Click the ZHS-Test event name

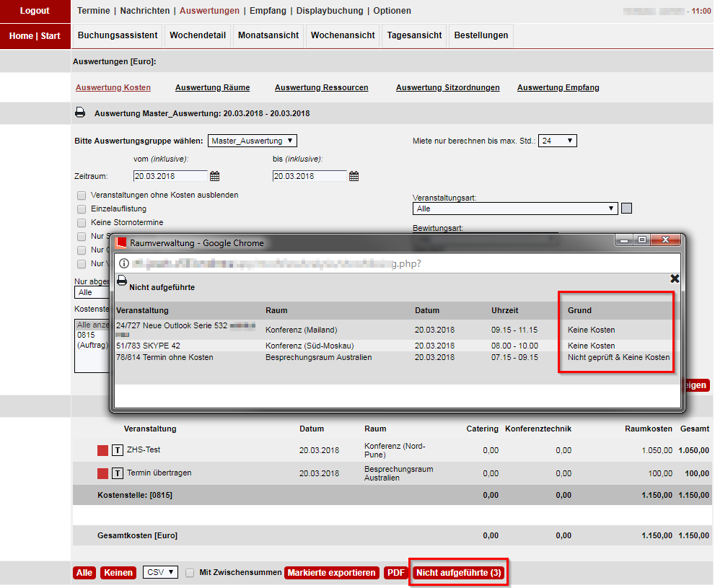click(144, 450)
